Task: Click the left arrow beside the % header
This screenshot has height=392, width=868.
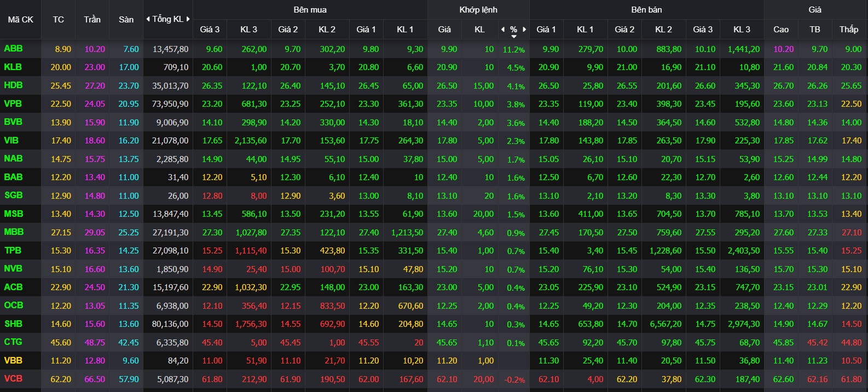Action: click(x=503, y=30)
